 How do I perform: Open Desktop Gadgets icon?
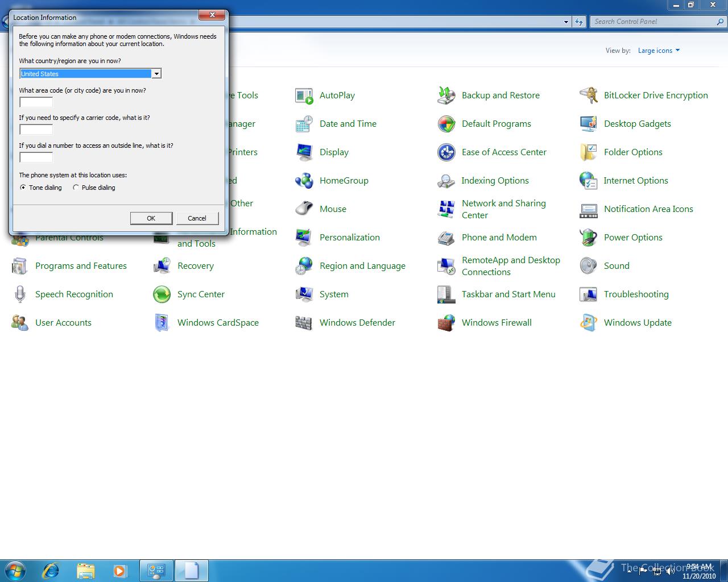point(589,124)
